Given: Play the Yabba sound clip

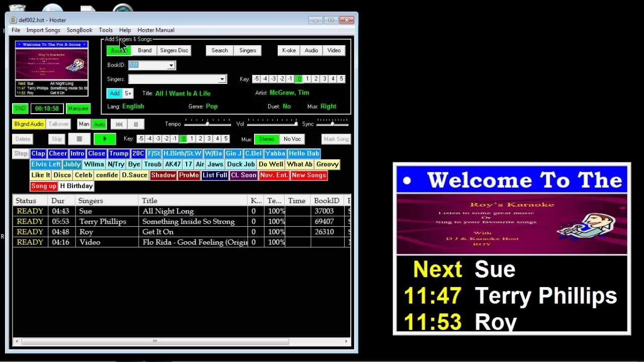Looking at the screenshot, I should (x=275, y=154).
